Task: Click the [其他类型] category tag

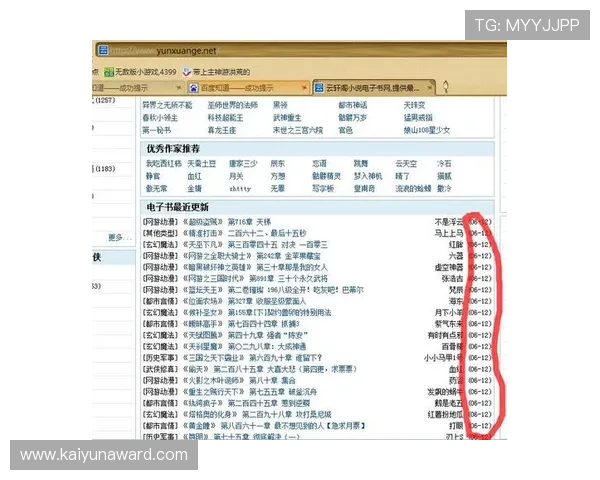Action: 160,233
